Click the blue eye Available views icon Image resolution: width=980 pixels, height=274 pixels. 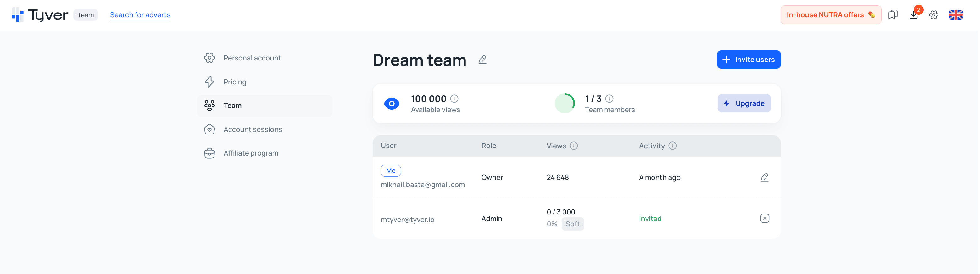point(392,104)
